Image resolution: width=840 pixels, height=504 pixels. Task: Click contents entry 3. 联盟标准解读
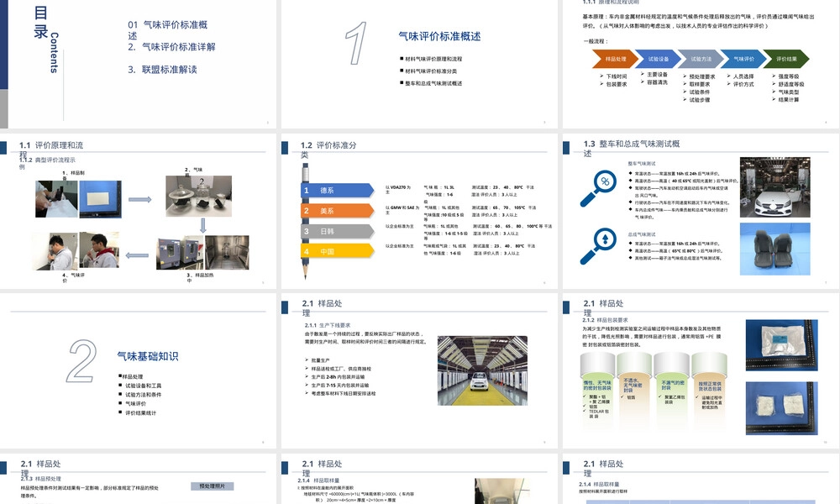click(x=162, y=70)
